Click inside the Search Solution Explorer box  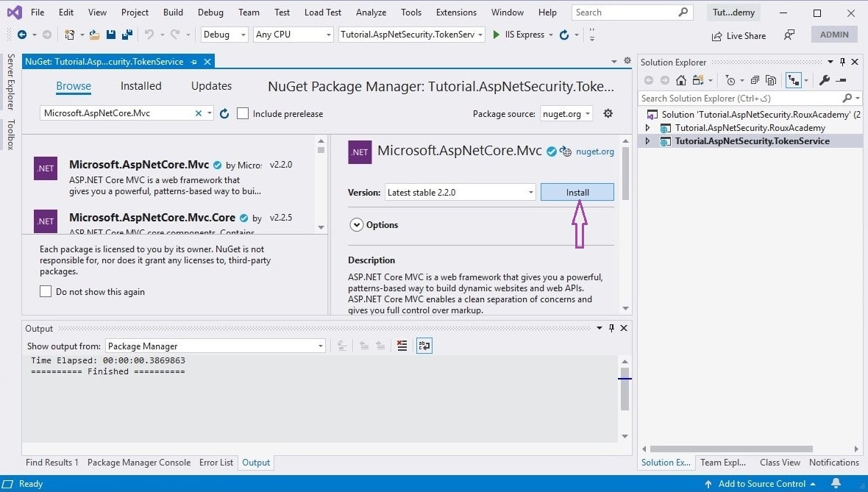pyautogui.click(x=736, y=98)
